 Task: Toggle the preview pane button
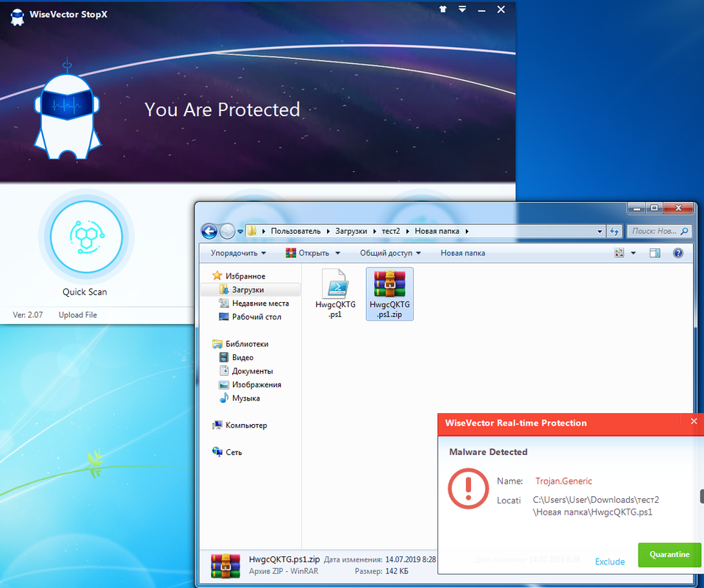click(655, 253)
